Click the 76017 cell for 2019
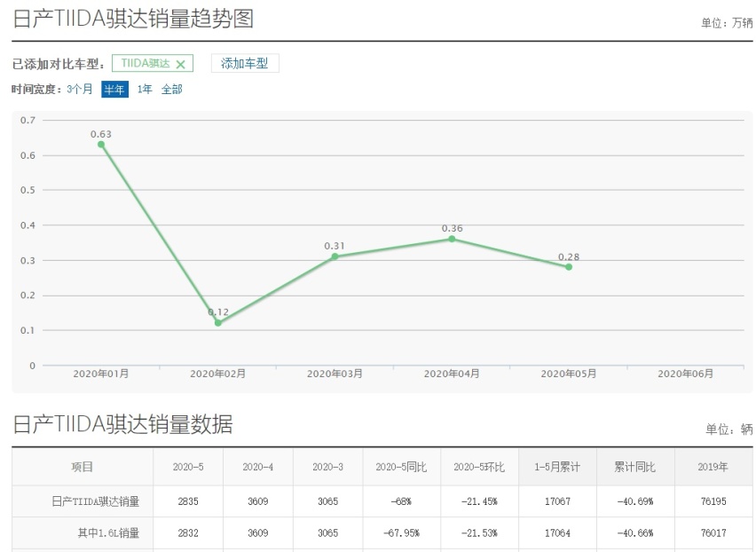Screen dimensions: 756x552 pyautogui.click(x=713, y=532)
